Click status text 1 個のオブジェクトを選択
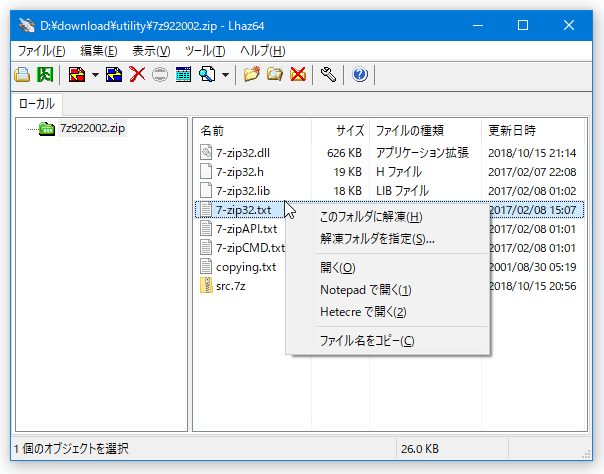 [x=71, y=449]
